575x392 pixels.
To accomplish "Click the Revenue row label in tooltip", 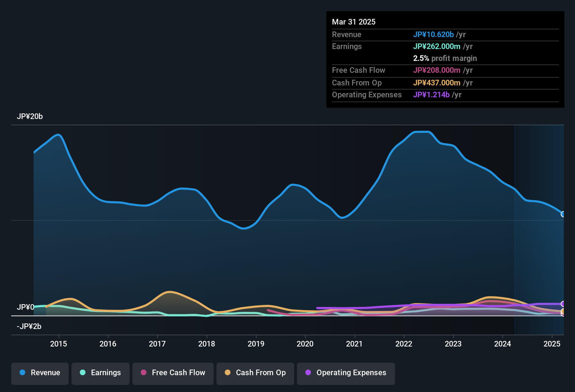I will point(347,34).
